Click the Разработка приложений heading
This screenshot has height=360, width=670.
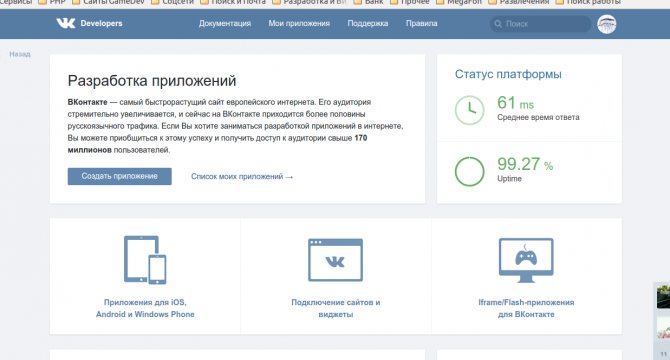pos(152,81)
